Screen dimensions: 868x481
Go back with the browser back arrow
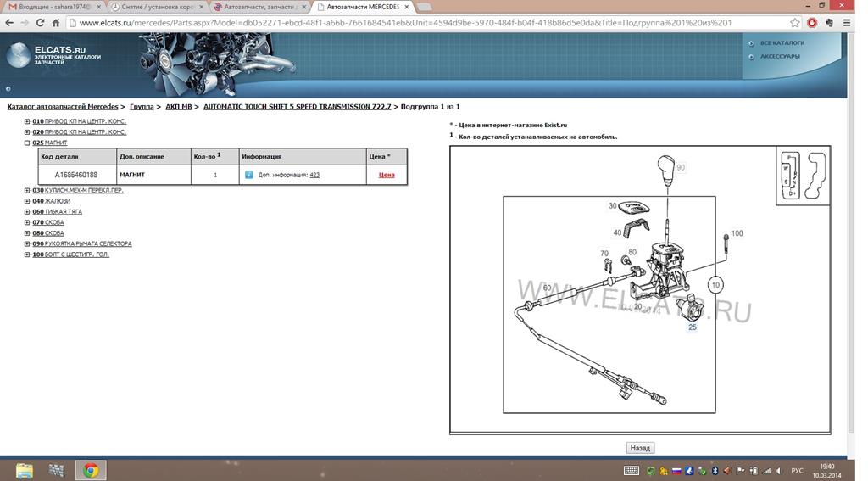coord(9,23)
